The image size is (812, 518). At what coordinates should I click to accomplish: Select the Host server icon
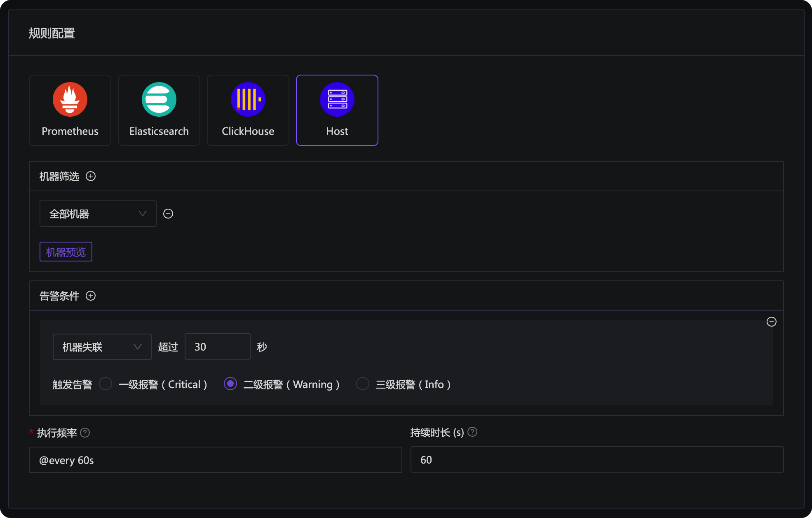[337, 99]
